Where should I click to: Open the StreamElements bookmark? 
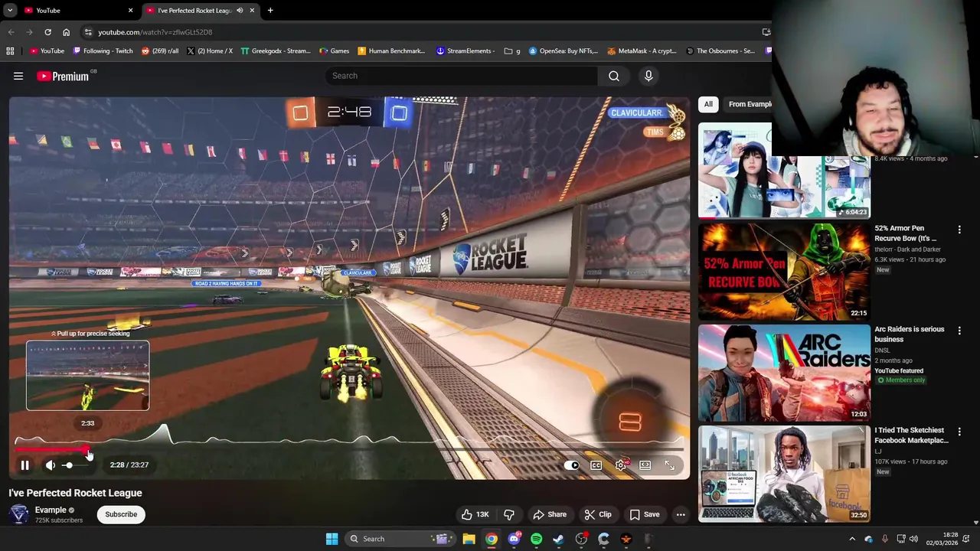(465, 51)
